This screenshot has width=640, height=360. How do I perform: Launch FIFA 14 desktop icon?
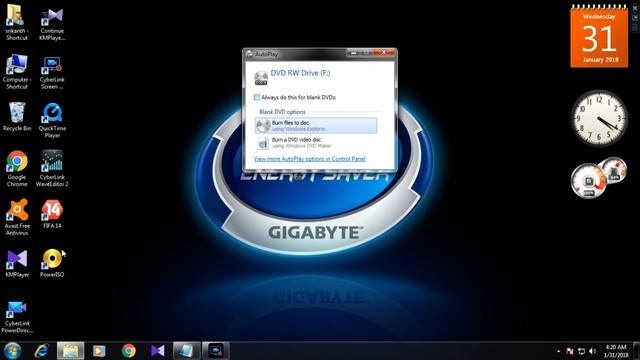click(52, 214)
